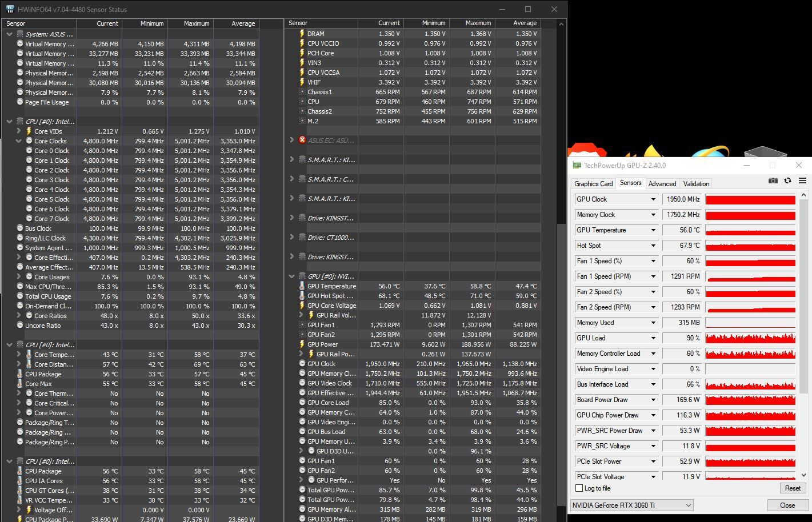The height and width of the screenshot is (522, 812).
Task: Click the GPU-Z refresh icon
Action: coord(787,180)
